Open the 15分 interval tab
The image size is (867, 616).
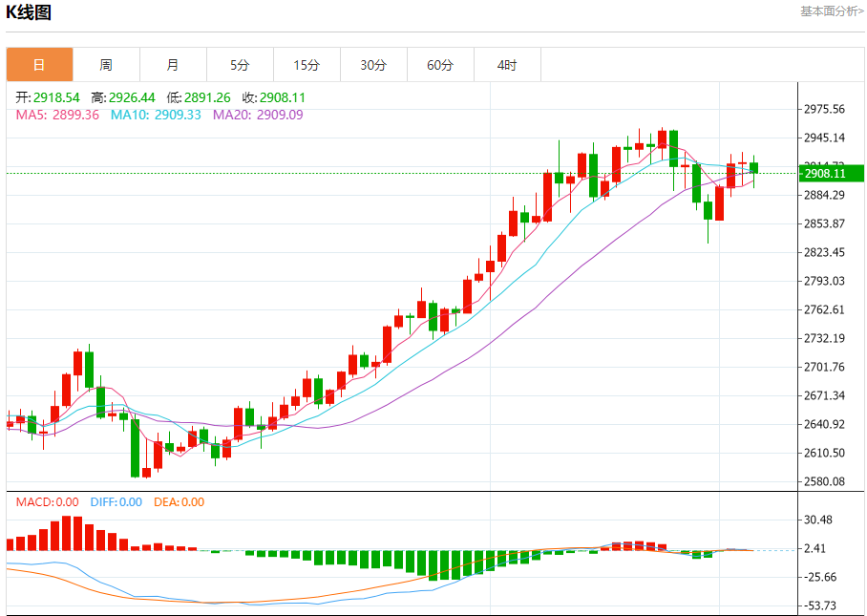[307, 65]
